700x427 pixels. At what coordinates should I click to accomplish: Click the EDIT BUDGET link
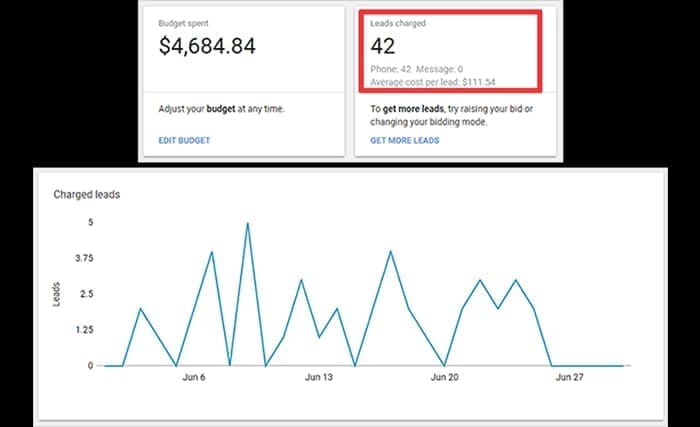click(184, 140)
